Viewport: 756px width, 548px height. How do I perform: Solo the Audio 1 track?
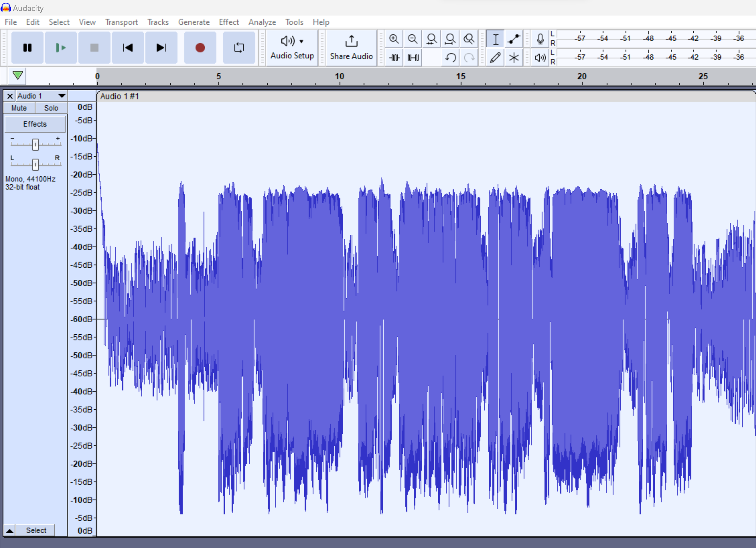[x=51, y=108]
